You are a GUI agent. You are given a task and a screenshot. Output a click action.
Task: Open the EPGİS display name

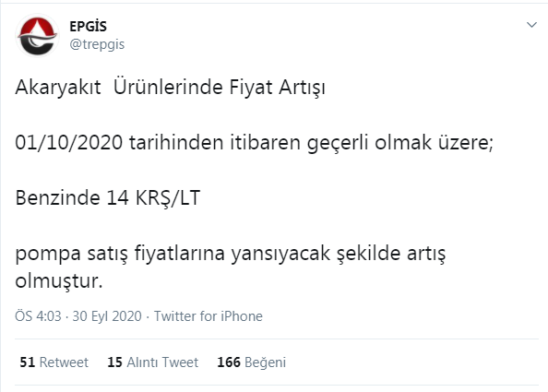tap(88, 27)
